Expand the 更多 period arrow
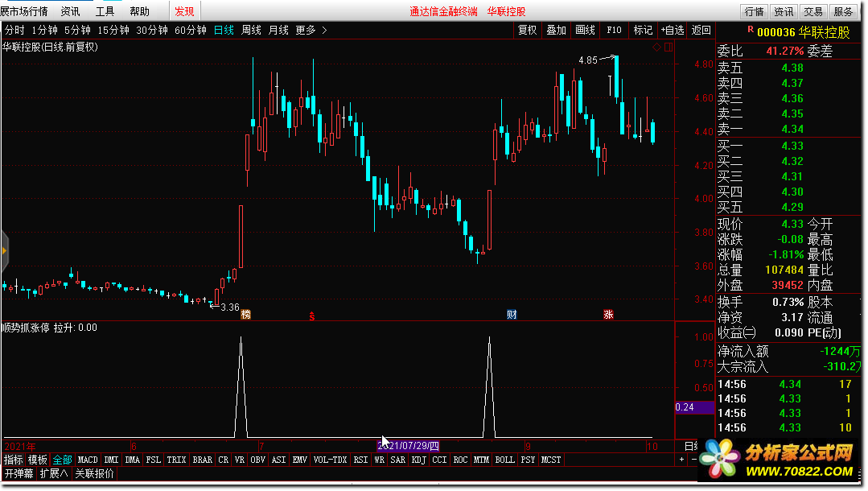 click(x=324, y=30)
